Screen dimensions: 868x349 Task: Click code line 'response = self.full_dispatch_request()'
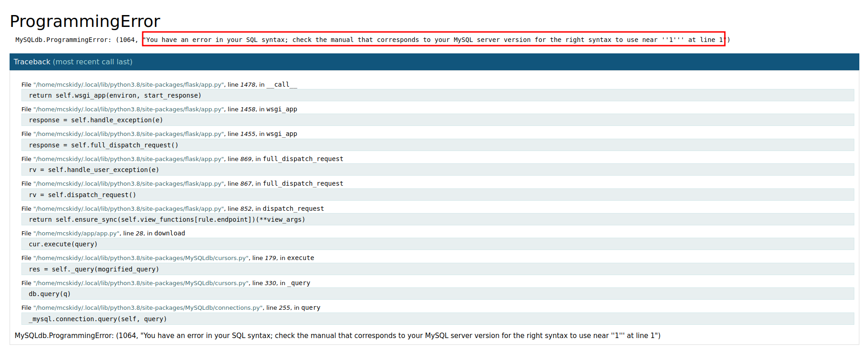pos(438,145)
